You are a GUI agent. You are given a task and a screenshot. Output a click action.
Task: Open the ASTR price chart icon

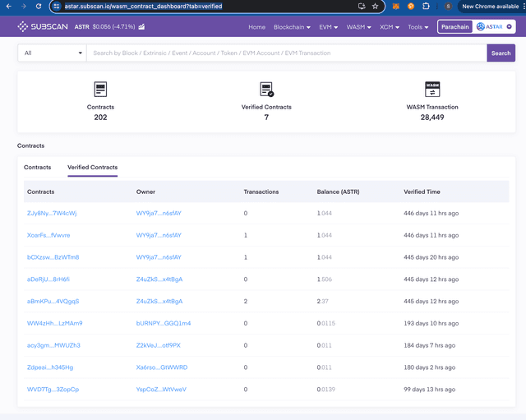pos(141,27)
